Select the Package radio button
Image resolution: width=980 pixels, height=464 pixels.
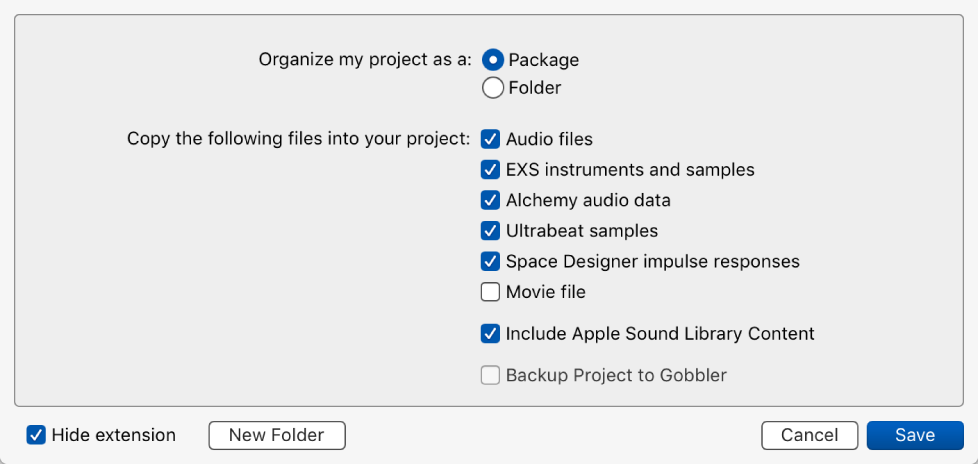click(493, 60)
